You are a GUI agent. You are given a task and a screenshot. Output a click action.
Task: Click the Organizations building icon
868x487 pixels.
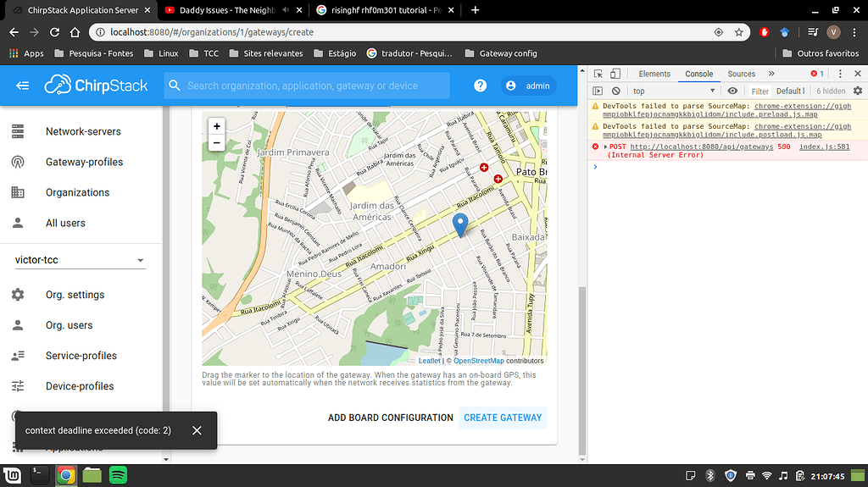tap(18, 192)
